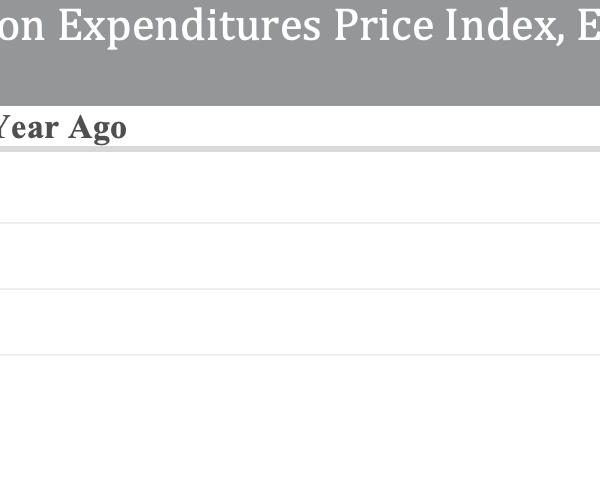The image size is (600, 484).
Task: Click blank band between divider and first gridline
Action: pos(300,187)
